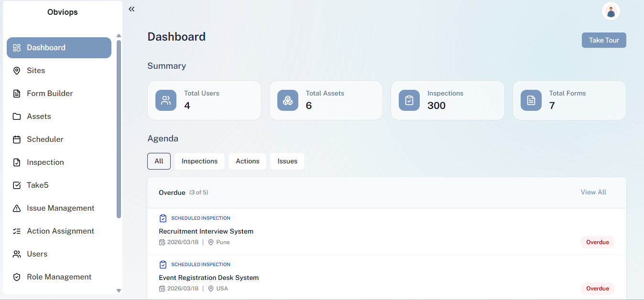Collapse the sidebar using the double-chevron
The height and width of the screenshot is (300, 644).
(131, 9)
